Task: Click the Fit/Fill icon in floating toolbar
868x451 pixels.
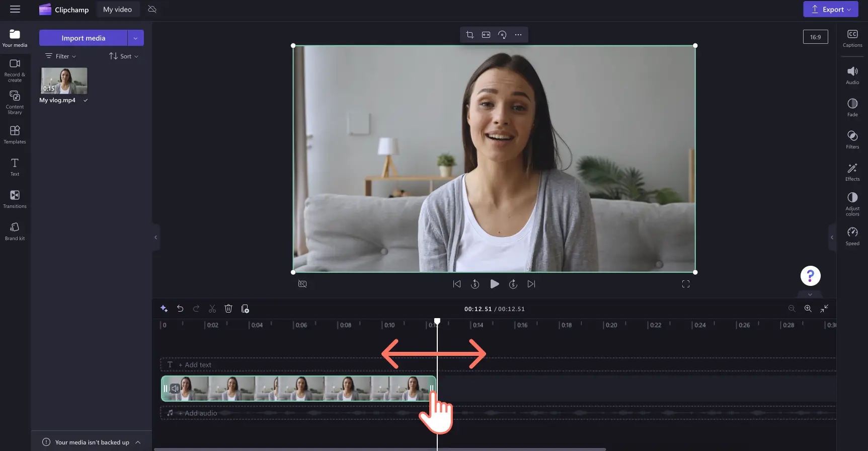Action: click(x=486, y=35)
